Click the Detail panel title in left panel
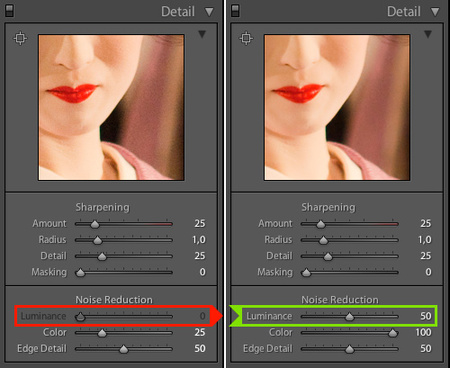The height and width of the screenshot is (368, 450). pyautogui.click(x=178, y=12)
